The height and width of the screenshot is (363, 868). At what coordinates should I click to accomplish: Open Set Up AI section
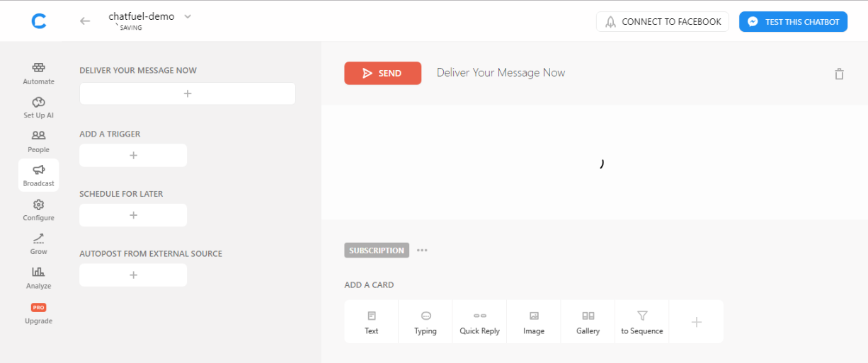38,108
